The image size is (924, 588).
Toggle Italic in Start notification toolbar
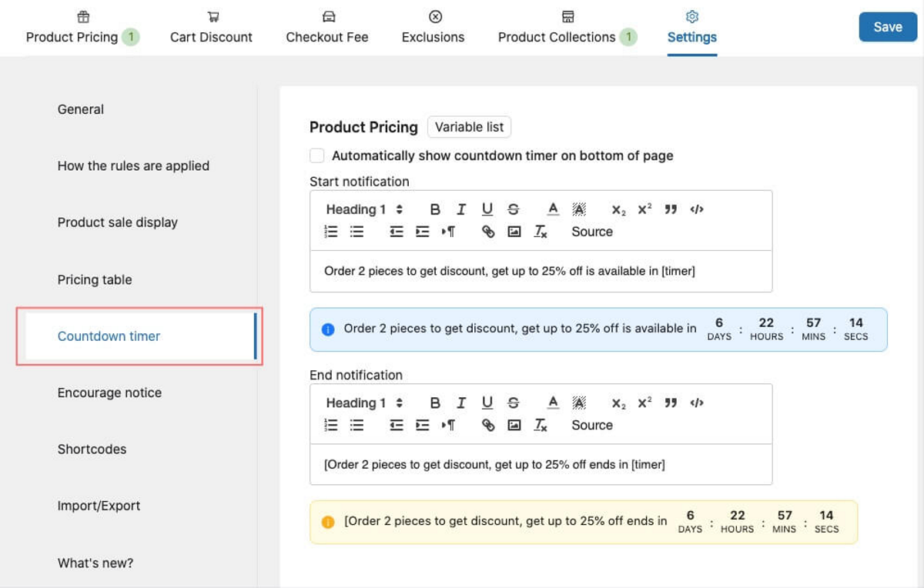[461, 209]
